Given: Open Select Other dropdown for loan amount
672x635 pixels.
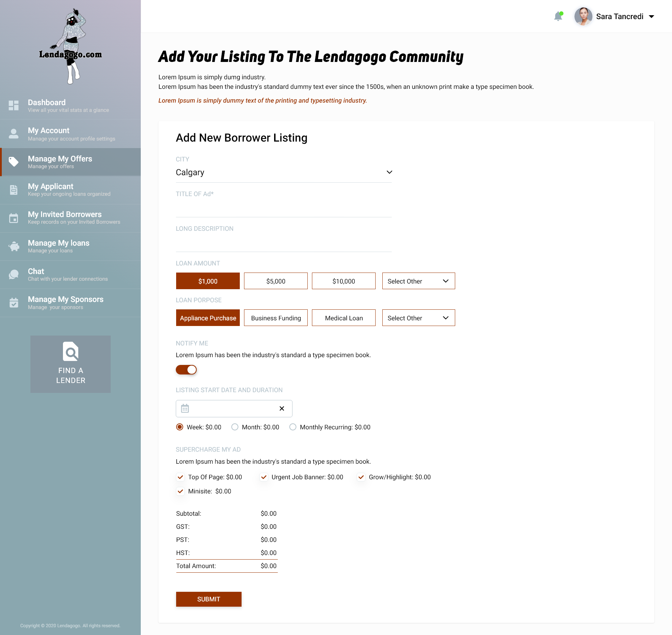Looking at the screenshot, I should click(418, 281).
